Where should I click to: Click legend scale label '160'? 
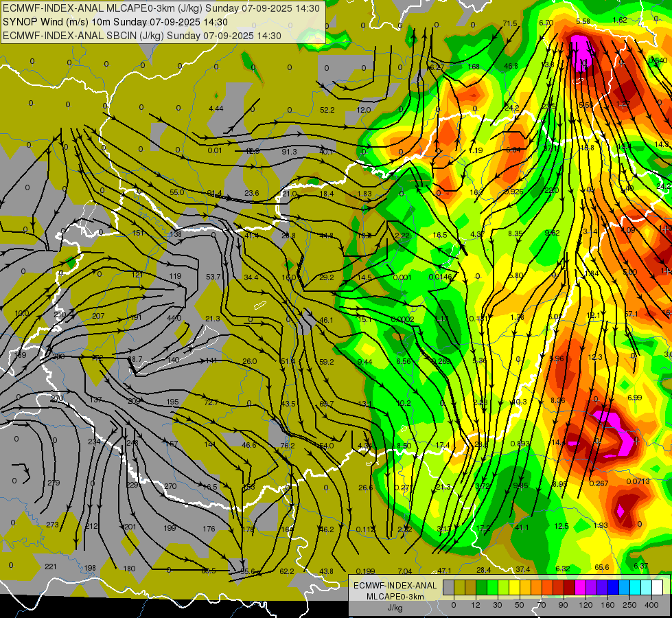click(x=607, y=605)
